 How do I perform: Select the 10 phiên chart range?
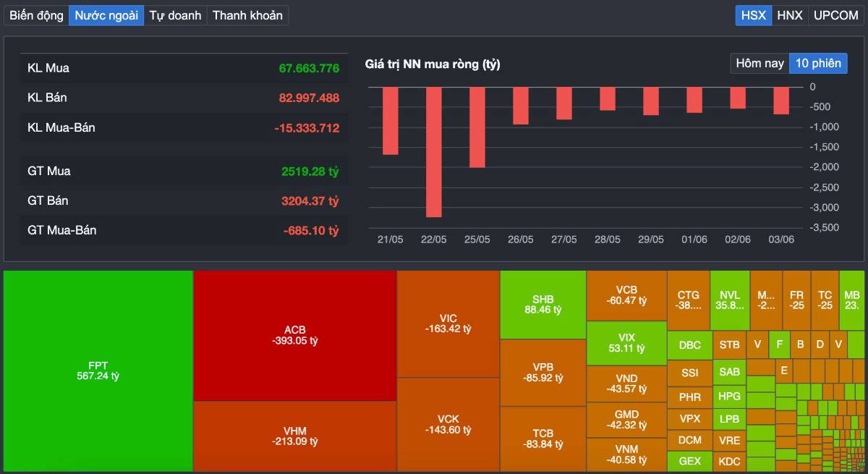point(818,63)
